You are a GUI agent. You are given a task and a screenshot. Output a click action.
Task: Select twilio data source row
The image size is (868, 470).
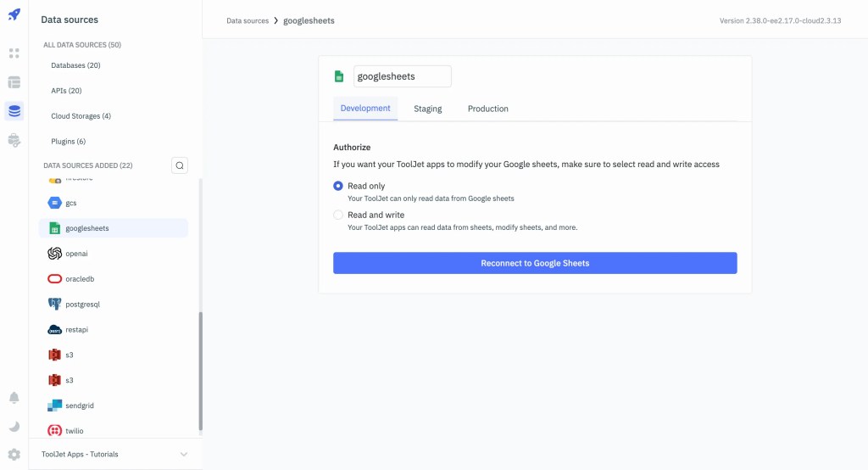[114, 431]
